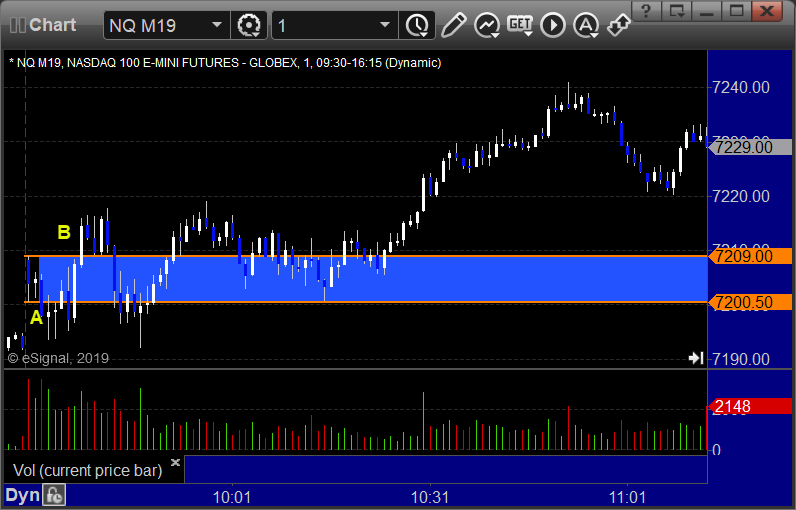Click the link/share arrows toolbar icon
Image resolution: width=796 pixels, height=510 pixels.
[x=619, y=25]
